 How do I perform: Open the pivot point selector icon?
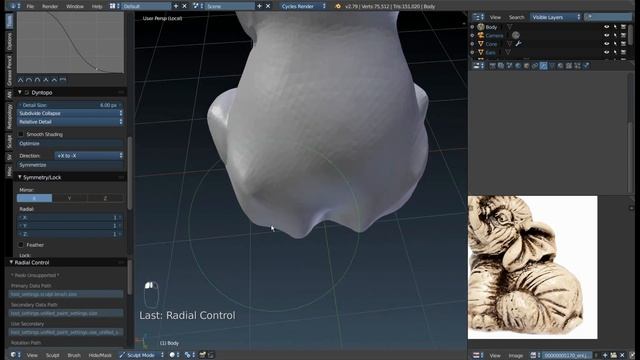(x=190, y=355)
